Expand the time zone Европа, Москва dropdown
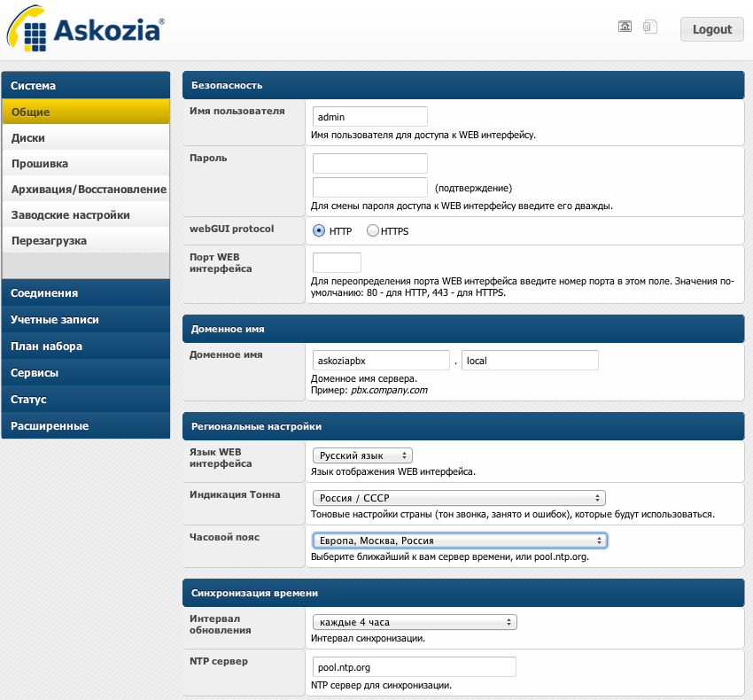Viewport: 753px width, 700px height. [460, 541]
